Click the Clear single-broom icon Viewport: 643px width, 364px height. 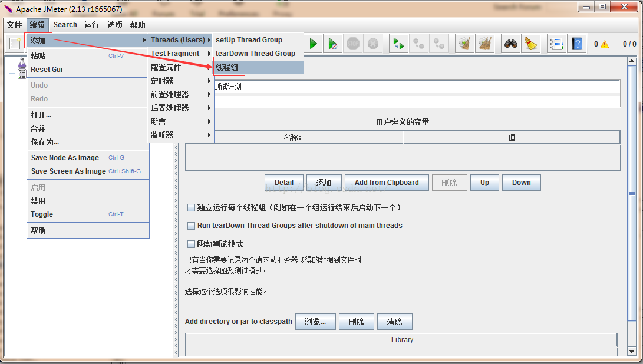[464, 44]
